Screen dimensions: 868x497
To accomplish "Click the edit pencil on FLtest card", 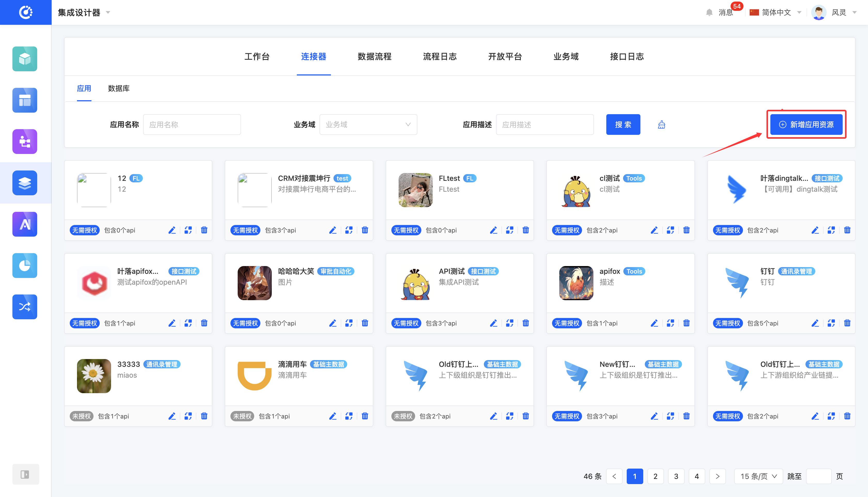I will (x=493, y=230).
